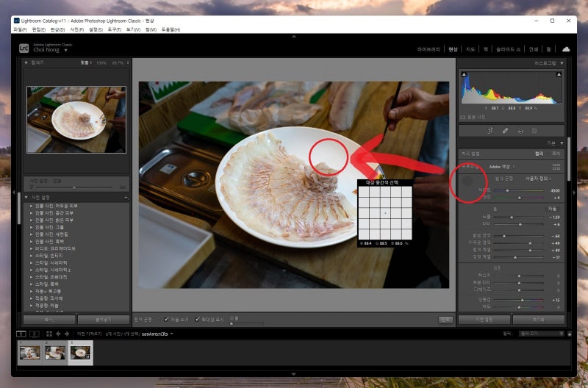The image size is (588, 388).
Task: Toggle 자동 소거 checkbox
Action: pos(166,320)
